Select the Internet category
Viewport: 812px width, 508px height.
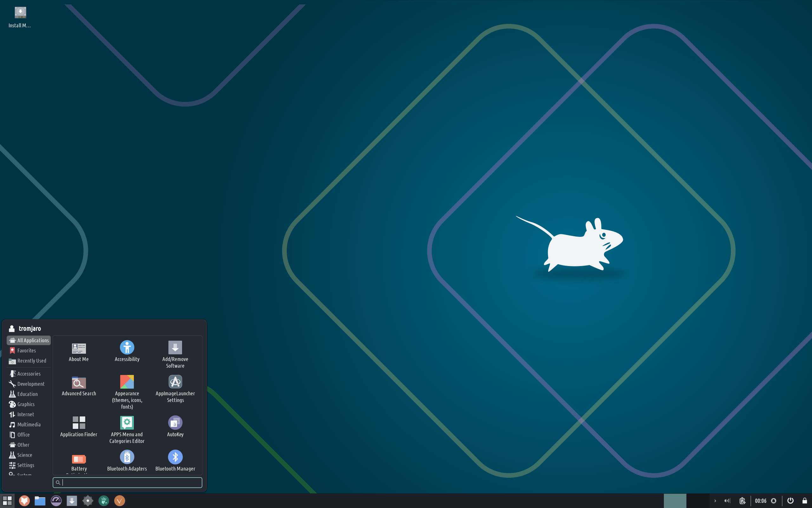(x=29, y=414)
